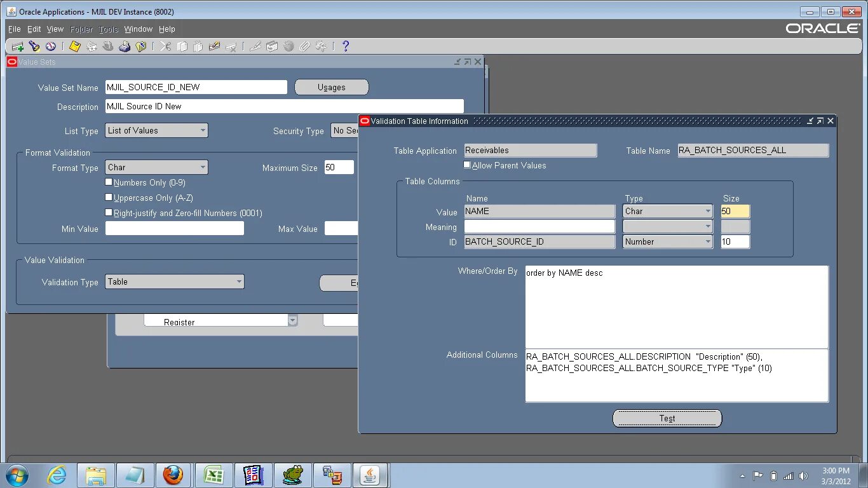Open the Security Type dropdown
The height and width of the screenshot is (488, 868).
tap(344, 130)
